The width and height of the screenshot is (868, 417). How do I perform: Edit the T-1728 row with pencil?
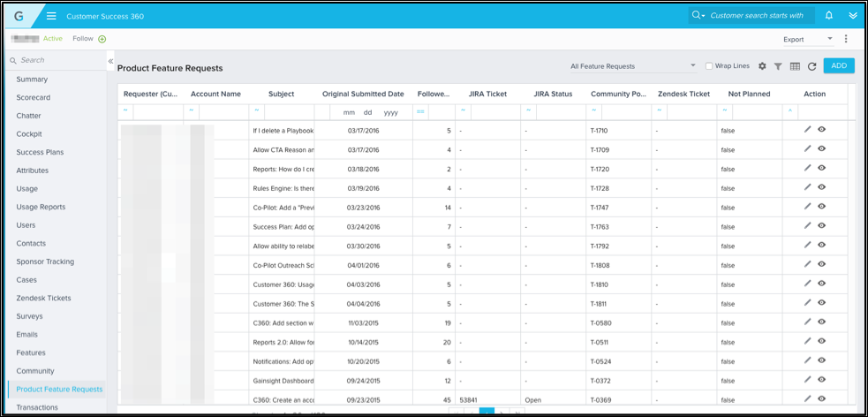[x=807, y=187]
